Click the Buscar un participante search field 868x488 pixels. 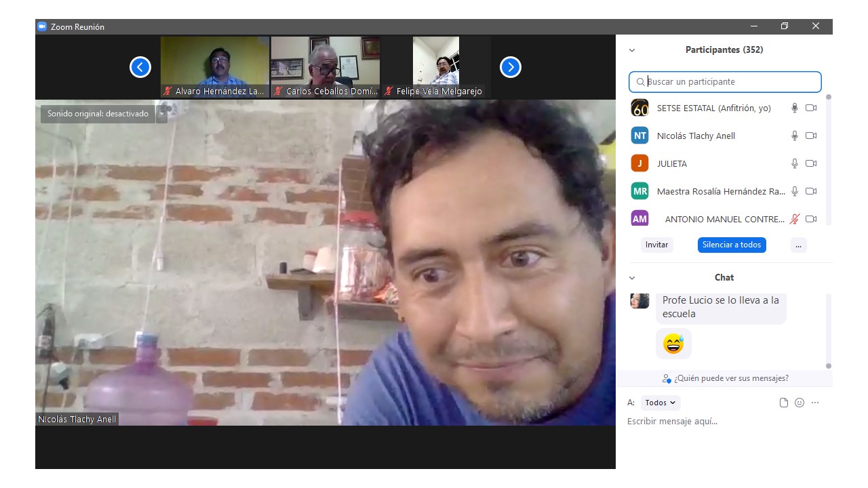[725, 82]
